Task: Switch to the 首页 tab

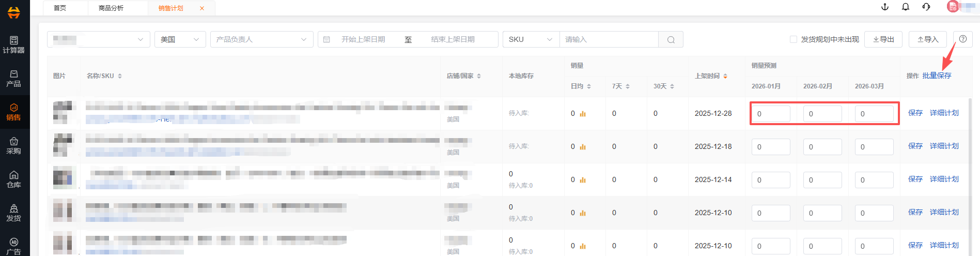Action: tap(60, 8)
